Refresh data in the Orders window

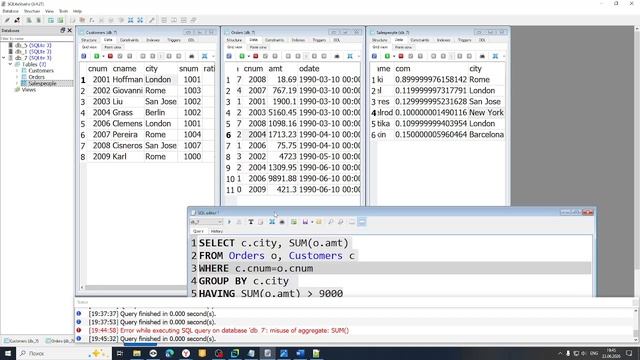(229, 56)
